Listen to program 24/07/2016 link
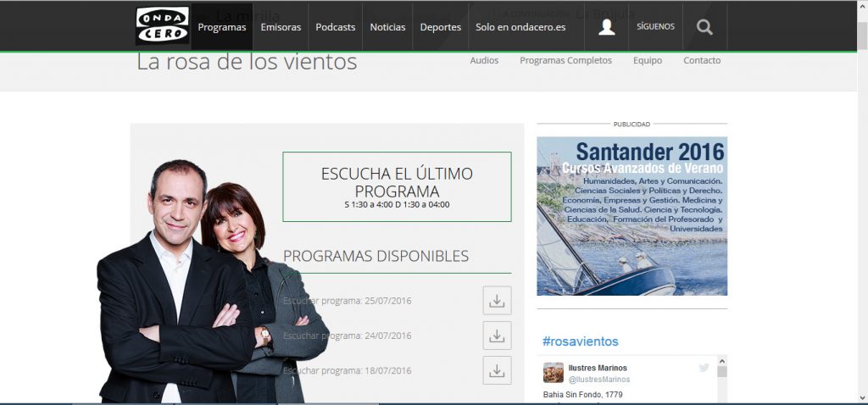Screen dimensions: 868x405 pos(347,336)
